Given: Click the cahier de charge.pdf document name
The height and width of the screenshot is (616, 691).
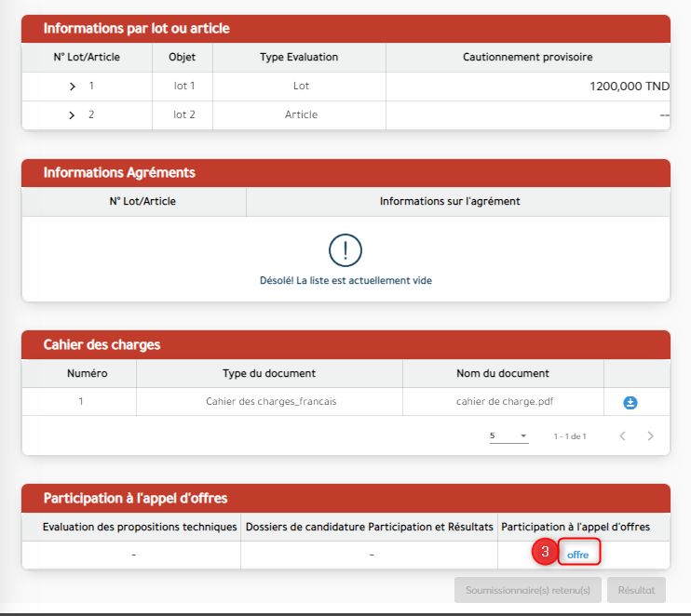Looking at the screenshot, I should tap(503, 402).
